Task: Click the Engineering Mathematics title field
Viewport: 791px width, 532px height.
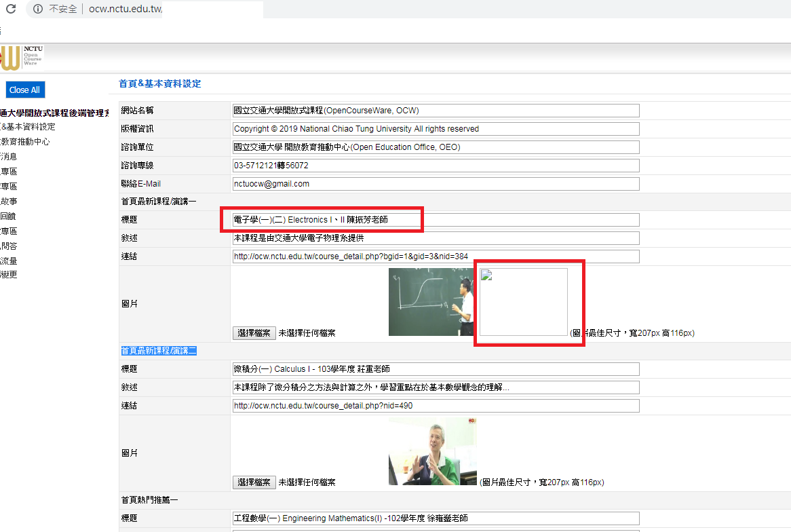Action: [x=436, y=518]
